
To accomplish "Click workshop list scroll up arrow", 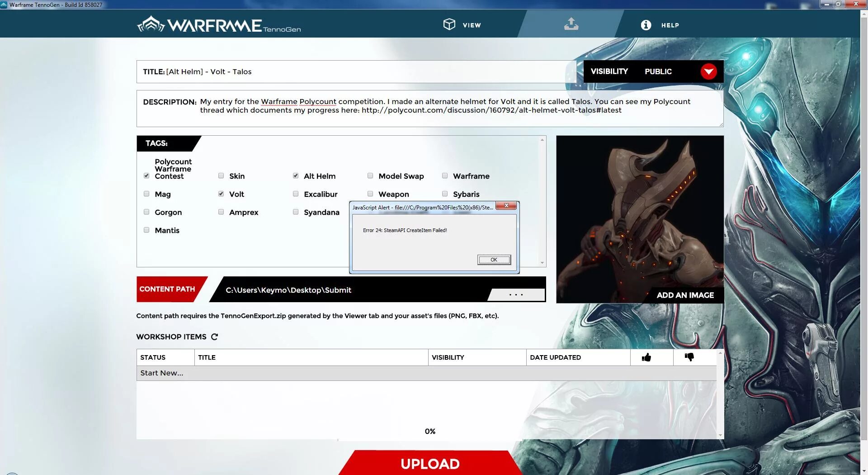I will [720, 352].
